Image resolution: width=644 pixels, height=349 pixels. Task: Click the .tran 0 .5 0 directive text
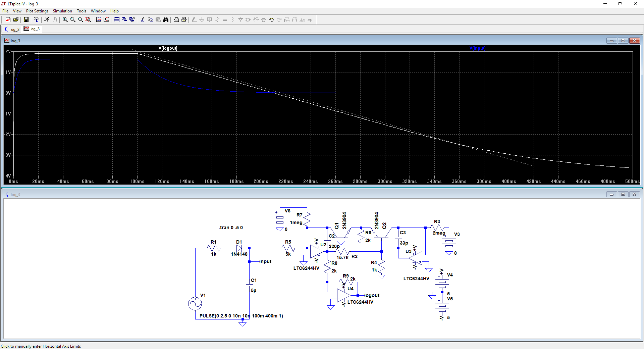tap(231, 228)
